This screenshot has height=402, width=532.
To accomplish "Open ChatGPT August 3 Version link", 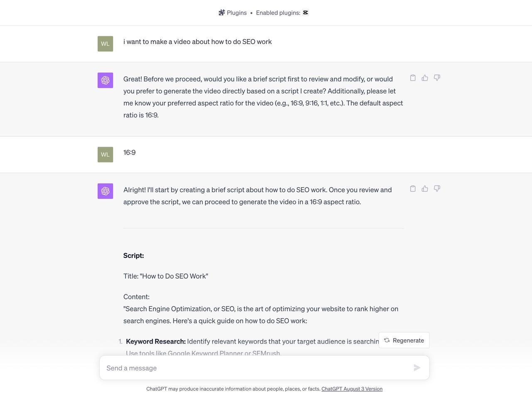I will pos(352,389).
